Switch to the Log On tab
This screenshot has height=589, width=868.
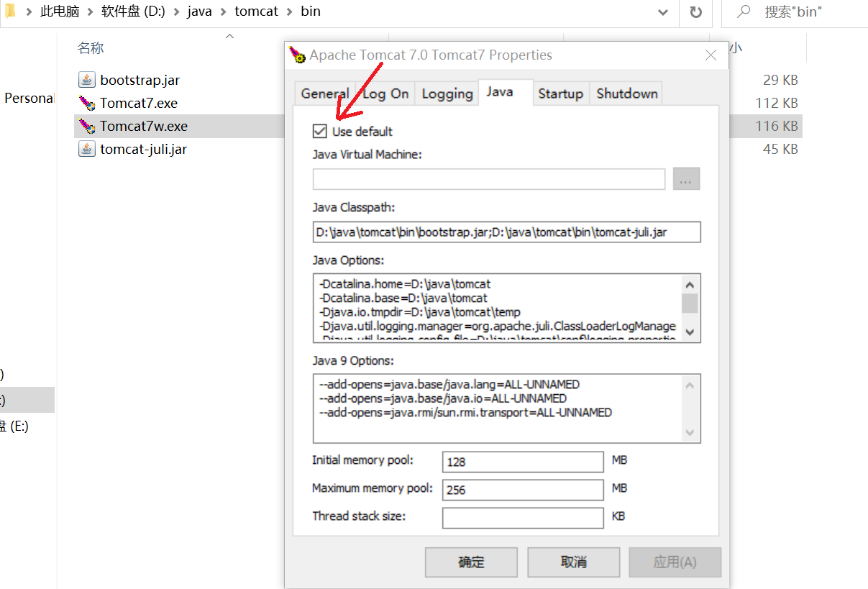(385, 93)
